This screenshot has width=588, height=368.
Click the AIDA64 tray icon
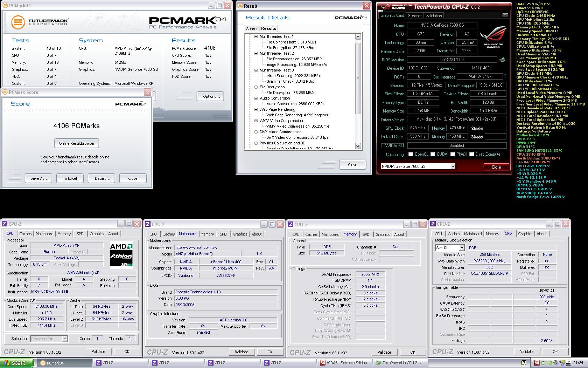click(x=537, y=363)
